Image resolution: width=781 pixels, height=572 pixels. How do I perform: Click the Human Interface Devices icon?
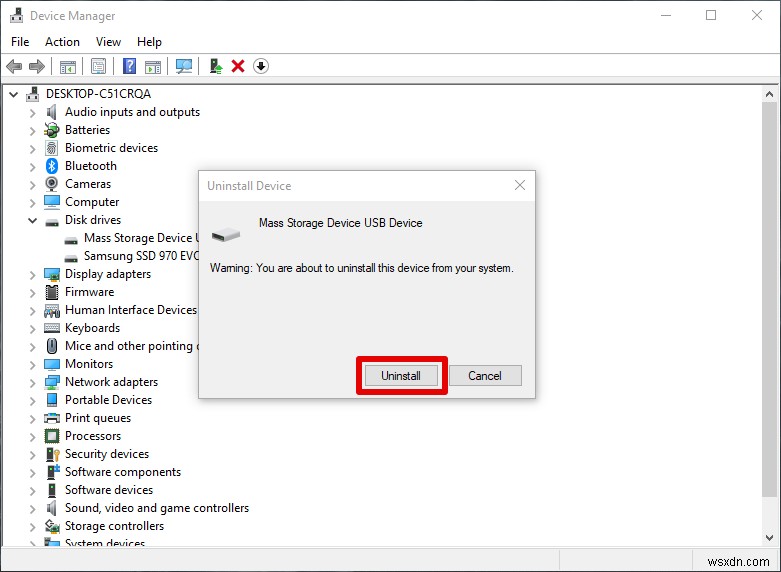click(52, 310)
